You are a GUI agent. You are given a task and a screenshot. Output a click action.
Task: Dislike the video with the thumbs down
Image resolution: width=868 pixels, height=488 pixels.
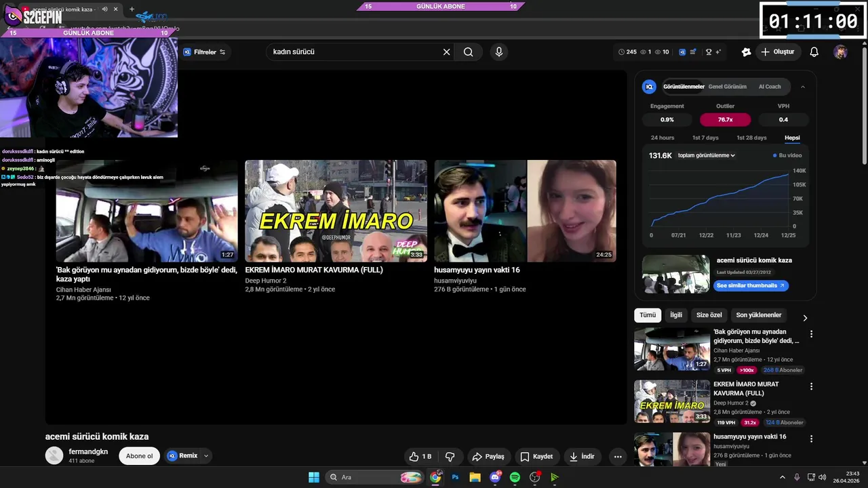(450, 456)
